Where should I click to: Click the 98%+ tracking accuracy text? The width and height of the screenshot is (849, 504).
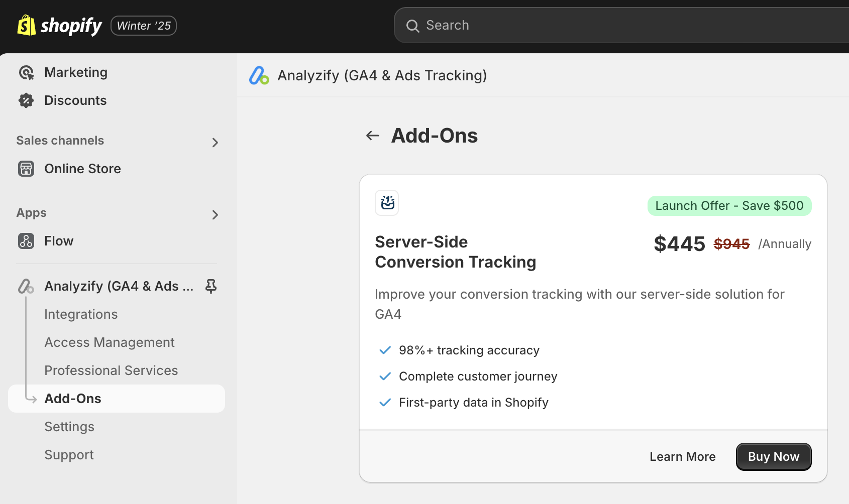click(469, 350)
